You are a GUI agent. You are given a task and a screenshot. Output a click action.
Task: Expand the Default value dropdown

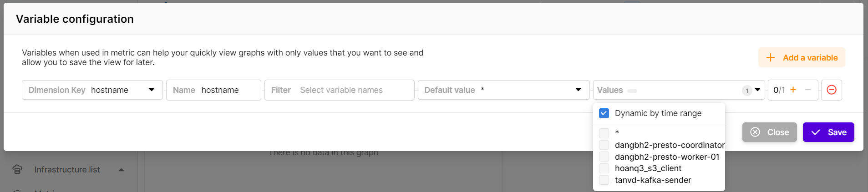578,90
